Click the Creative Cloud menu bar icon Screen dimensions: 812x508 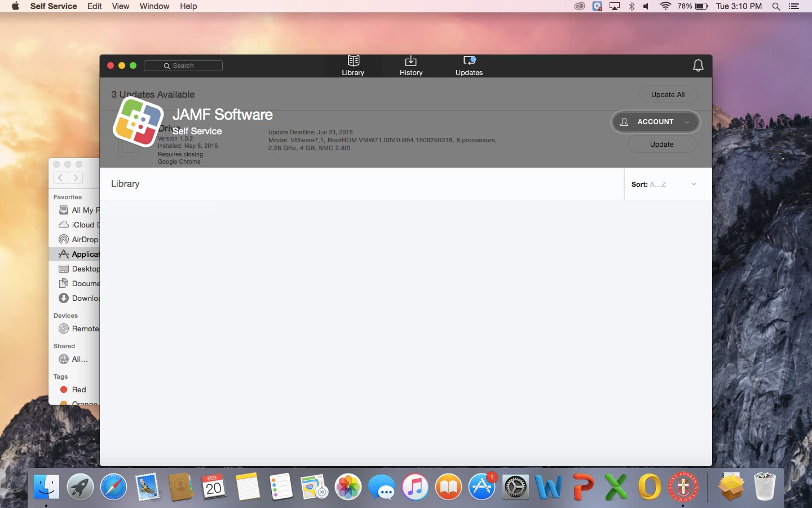(x=580, y=6)
